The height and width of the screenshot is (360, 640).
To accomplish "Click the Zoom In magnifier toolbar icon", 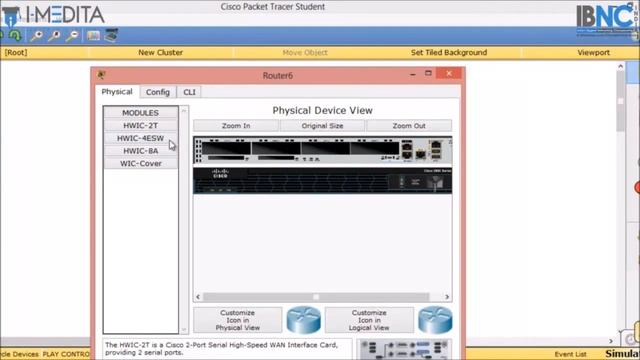I will pos(36,36).
